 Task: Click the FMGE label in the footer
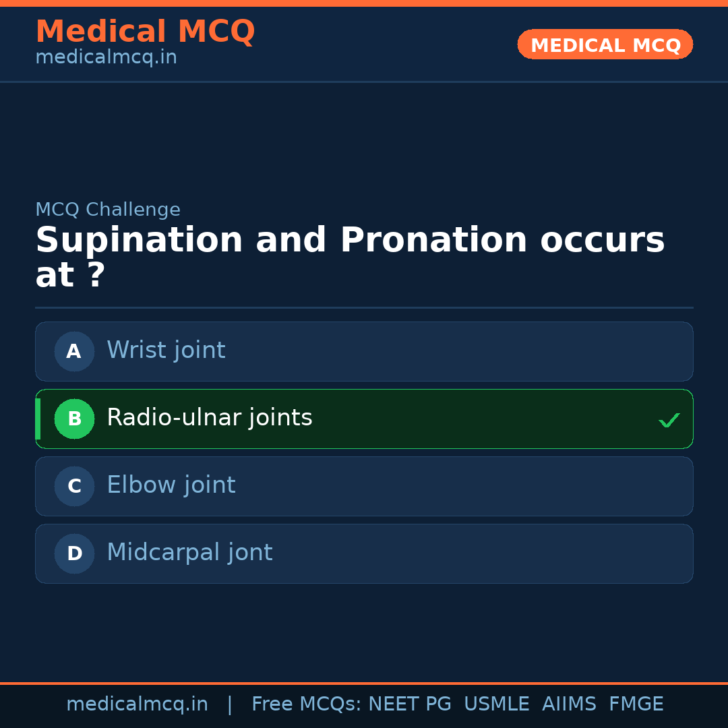click(x=636, y=704)
